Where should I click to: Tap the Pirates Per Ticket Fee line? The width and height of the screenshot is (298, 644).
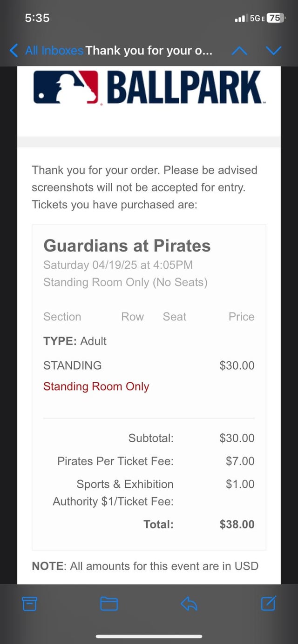115,461
